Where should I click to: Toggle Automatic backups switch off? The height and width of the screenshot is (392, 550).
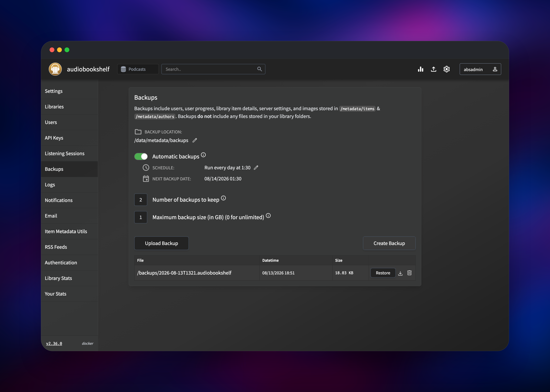(x=141, y=156)
